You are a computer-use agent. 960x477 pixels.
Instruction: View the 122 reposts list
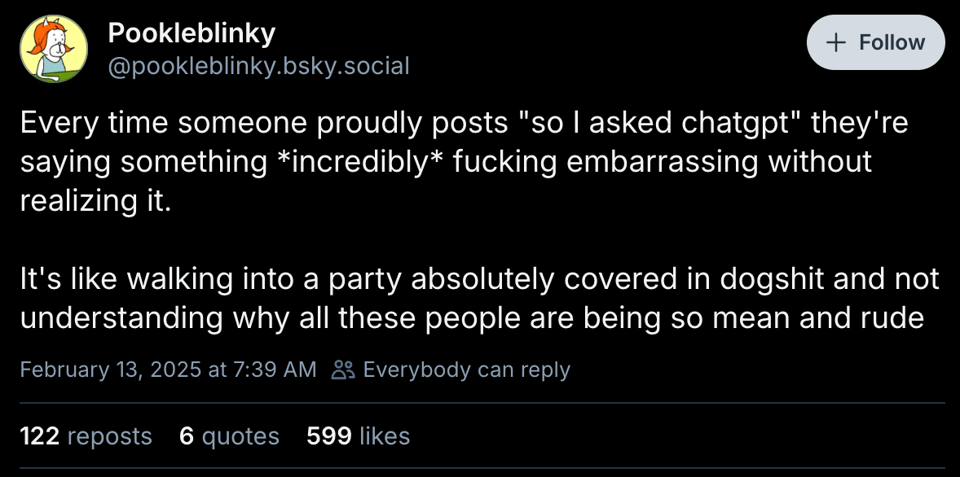(x=86, y=436)
